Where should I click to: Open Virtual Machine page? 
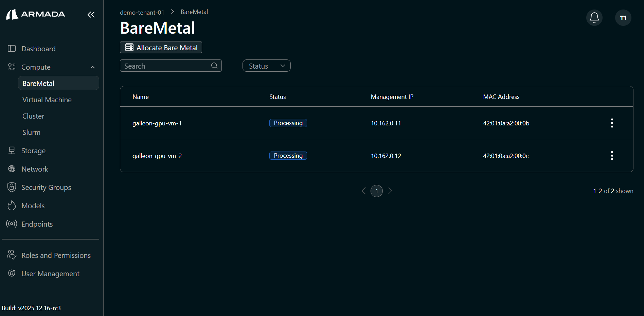click(x=47, y=100)
